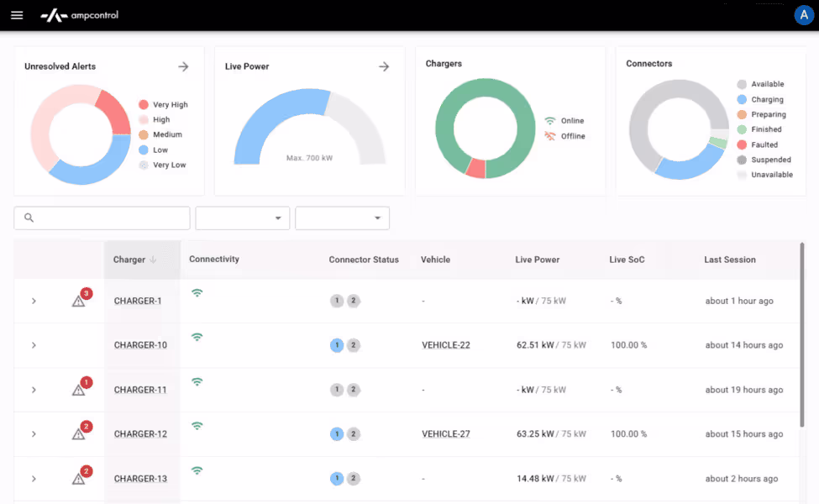Click '14.48 kW' live power value
The width and height of the screenshot is (819, 504).
tap(535, 479)
